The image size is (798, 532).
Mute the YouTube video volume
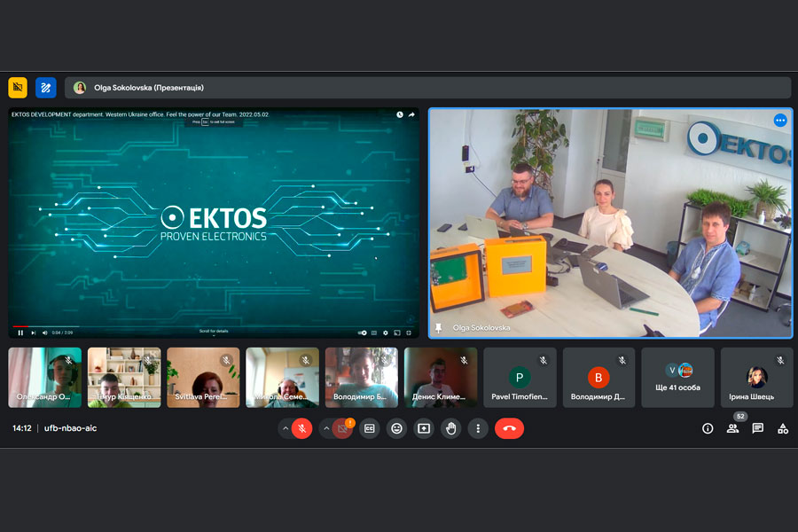(x=45, y=333)
